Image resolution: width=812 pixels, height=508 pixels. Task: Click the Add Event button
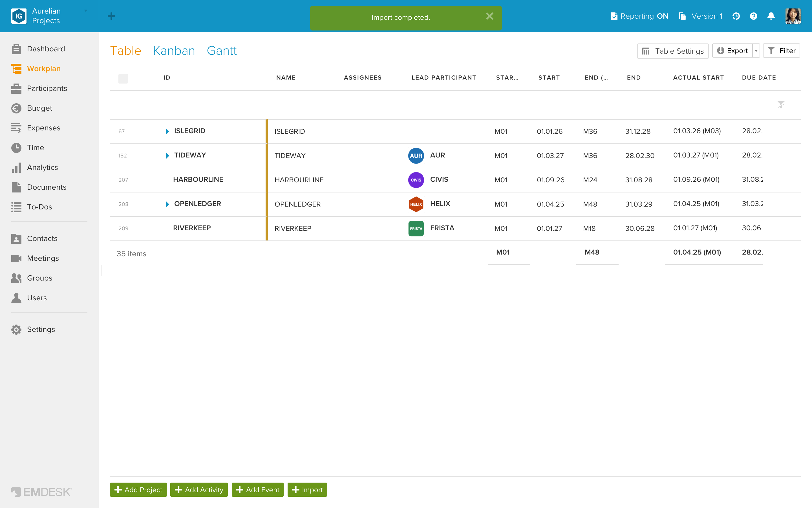pyautogui.click(x=257, y=490)
